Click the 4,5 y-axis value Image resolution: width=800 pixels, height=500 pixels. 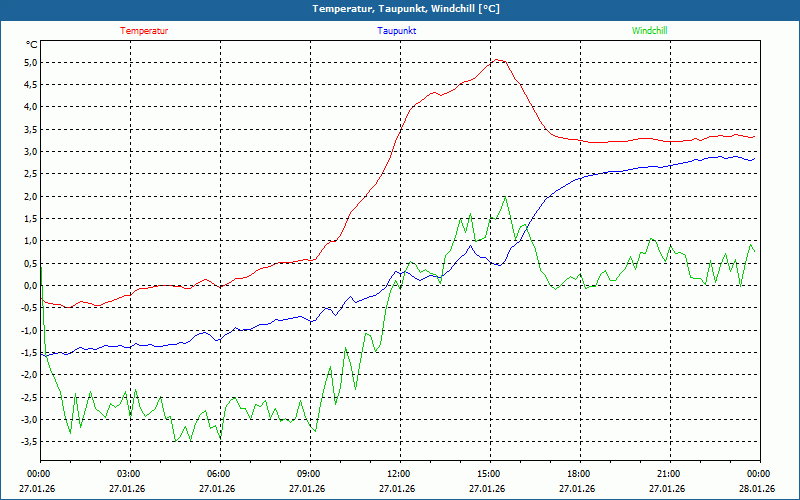coord(31,85)
